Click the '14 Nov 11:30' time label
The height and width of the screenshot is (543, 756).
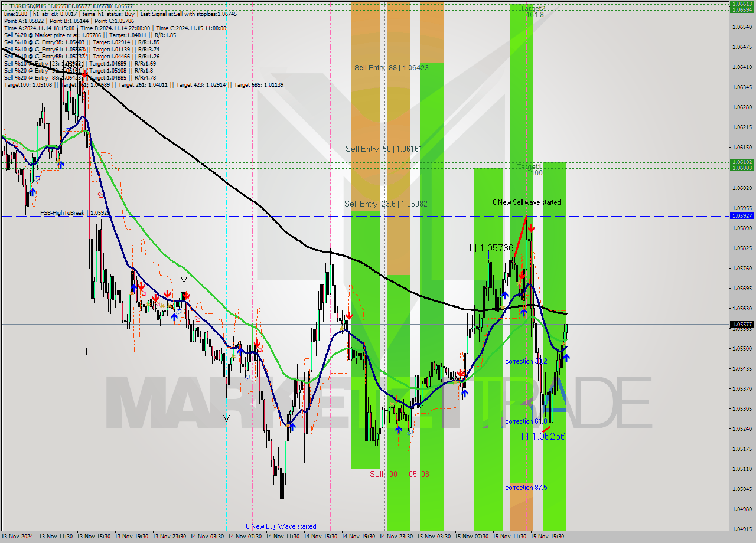282,537
